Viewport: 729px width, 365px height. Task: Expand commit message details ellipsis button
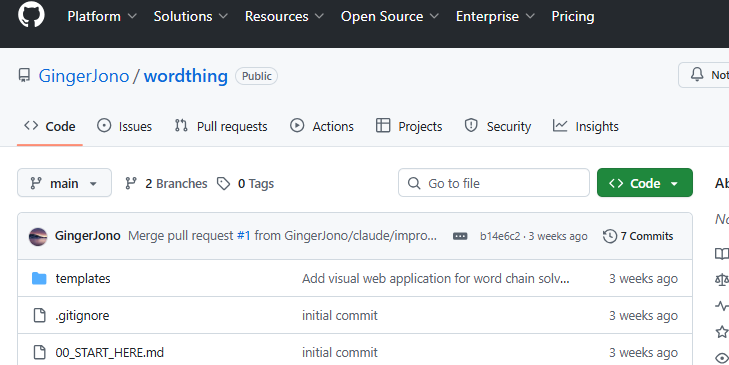460,236
